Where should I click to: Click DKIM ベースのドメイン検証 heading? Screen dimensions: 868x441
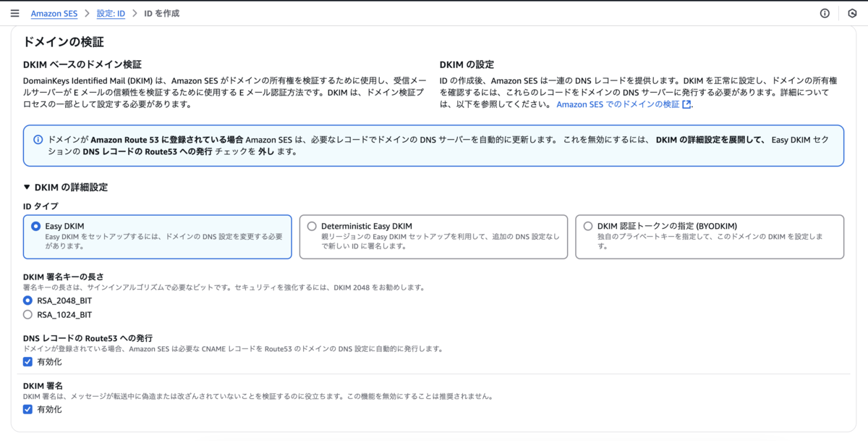click(x=82, y=65)
